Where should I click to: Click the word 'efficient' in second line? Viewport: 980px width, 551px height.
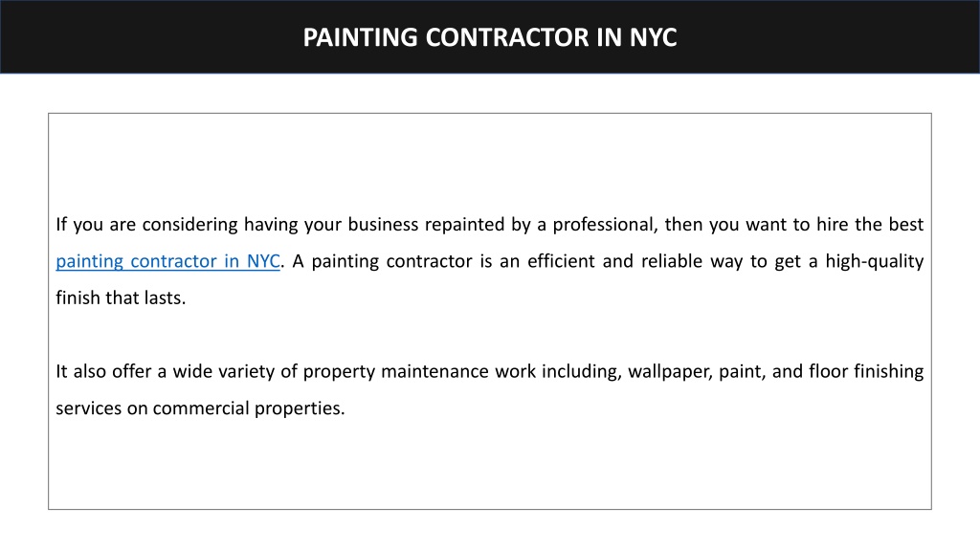561,261
